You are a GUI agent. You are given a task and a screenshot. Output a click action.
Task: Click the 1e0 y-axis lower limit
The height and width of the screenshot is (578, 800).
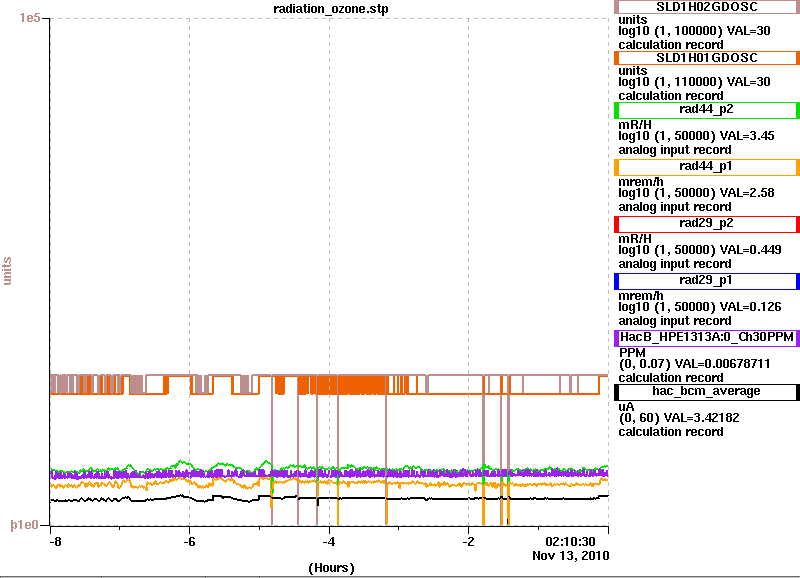point(24,524)
